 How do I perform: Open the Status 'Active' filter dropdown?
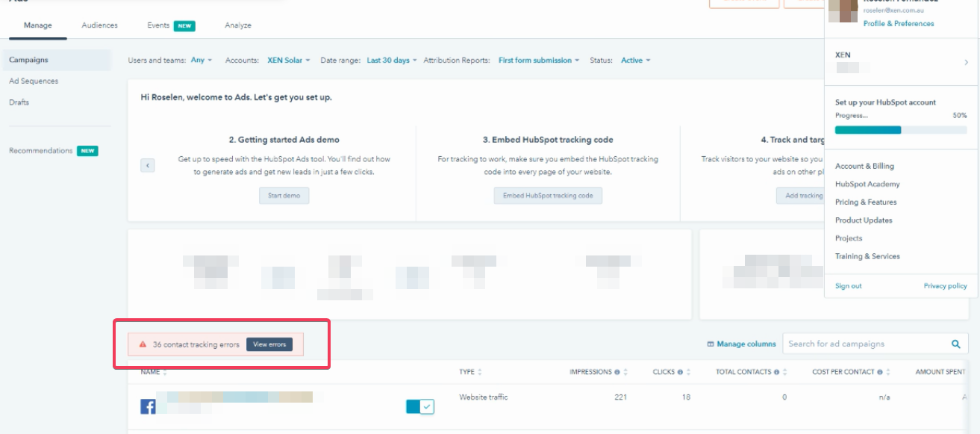(x=636, y=61)
